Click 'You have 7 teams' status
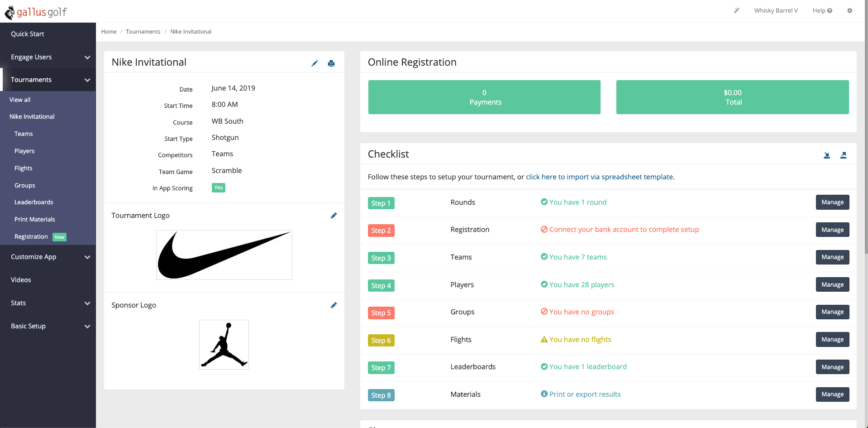Screen dimensions: 868x428 [573, 257]
